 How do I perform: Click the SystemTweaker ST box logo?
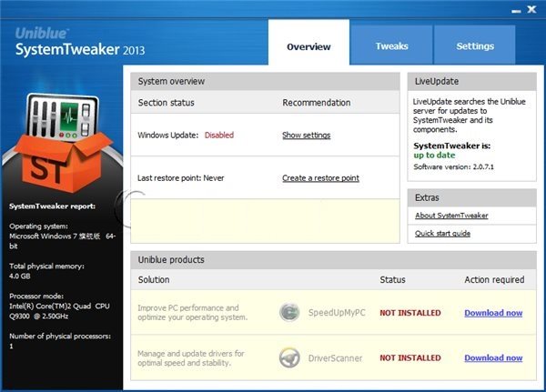pyautogui.click(x=62, y=143)
